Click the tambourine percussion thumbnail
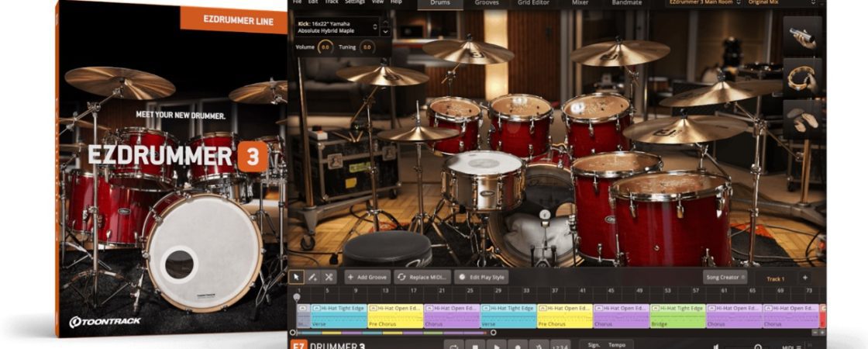868x349 pixels. [x=802, y=78]
